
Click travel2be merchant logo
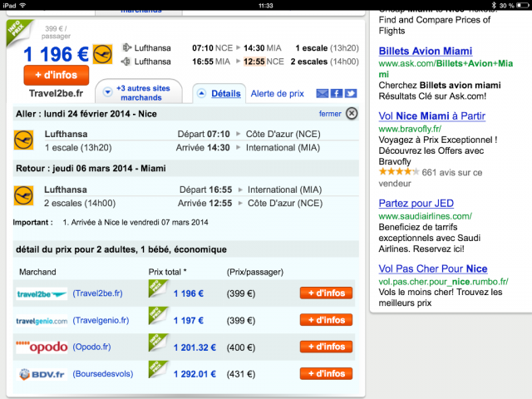[42, 293]
